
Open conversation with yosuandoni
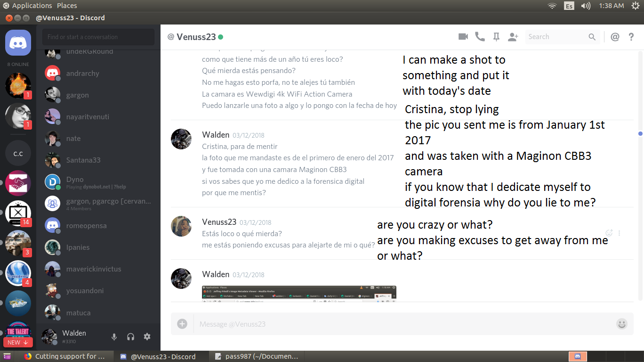click(x=98, y=290)
